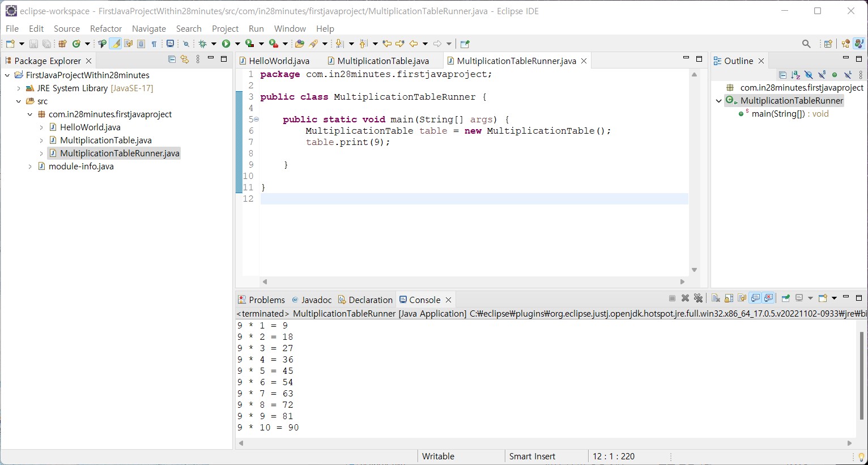
Task: Toggle Show Console on Standard Out
Action: tap(755, 298)
